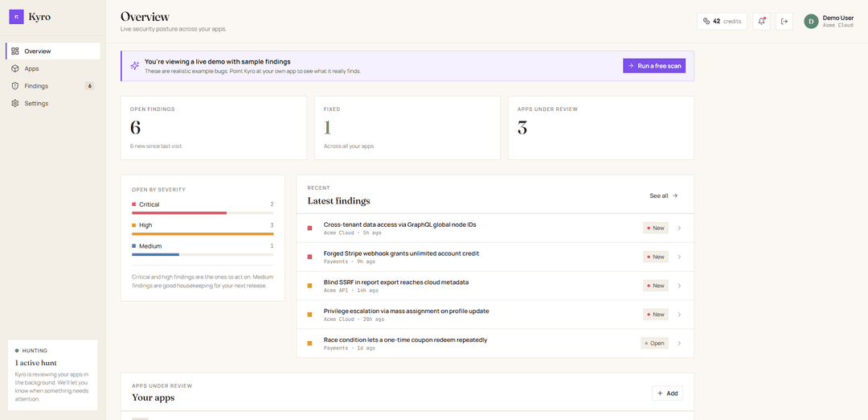
Task: Open the Demo User avatar
Action: [x=811, y=21]
